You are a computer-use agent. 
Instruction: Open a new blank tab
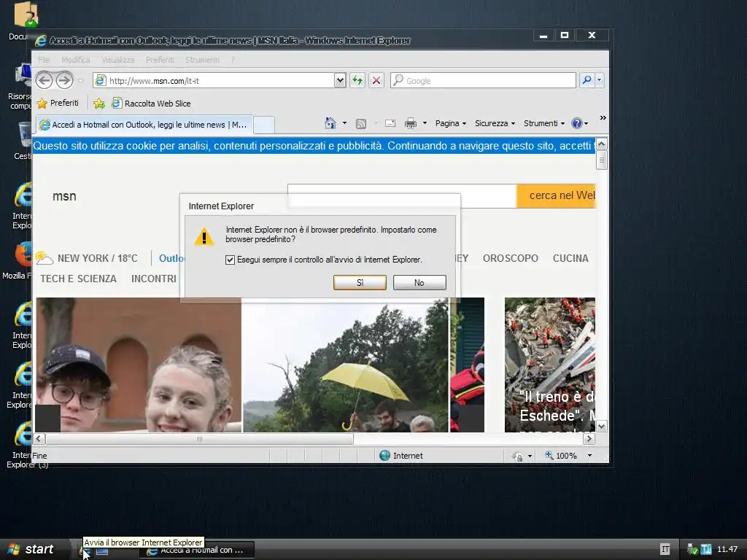[x=263, y=125]
